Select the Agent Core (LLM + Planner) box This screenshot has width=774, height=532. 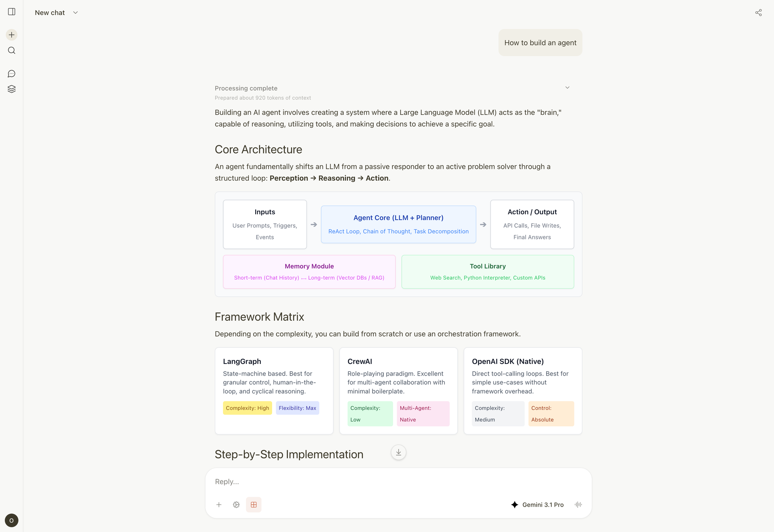[398, 224]
